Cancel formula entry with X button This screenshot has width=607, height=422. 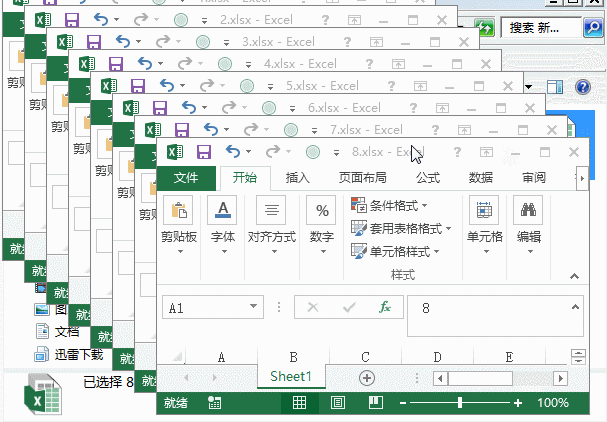pyautogui.click(x=313, y=307)
